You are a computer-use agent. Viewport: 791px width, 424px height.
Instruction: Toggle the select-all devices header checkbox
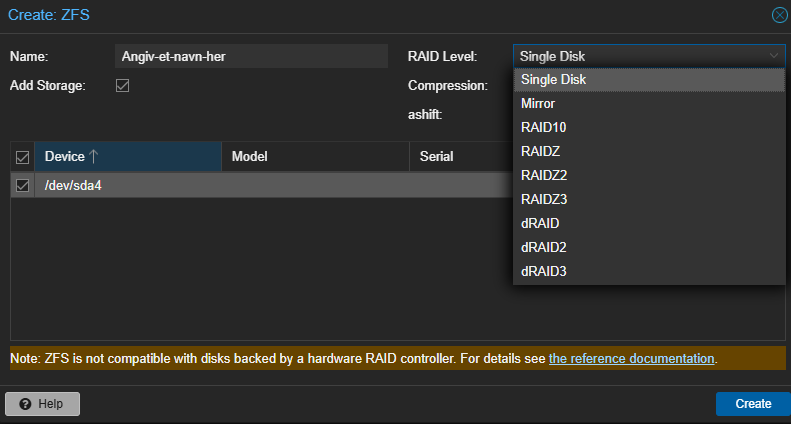pos(22,157)
